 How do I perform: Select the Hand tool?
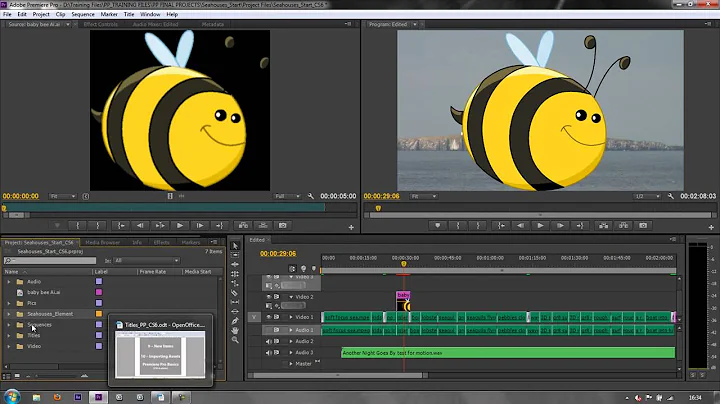click(x=235, y=330)
